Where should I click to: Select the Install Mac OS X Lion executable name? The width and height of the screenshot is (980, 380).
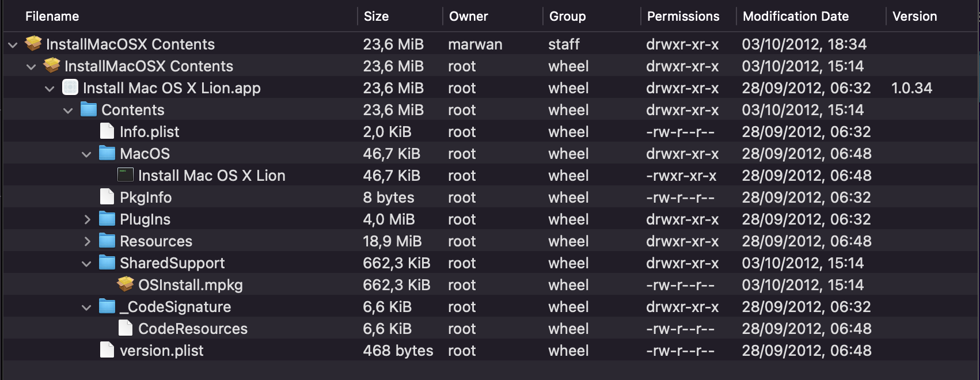[x=211, y=176]
